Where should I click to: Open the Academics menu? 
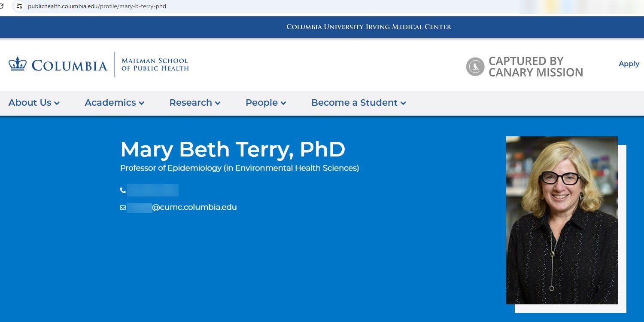pos(114,103)
